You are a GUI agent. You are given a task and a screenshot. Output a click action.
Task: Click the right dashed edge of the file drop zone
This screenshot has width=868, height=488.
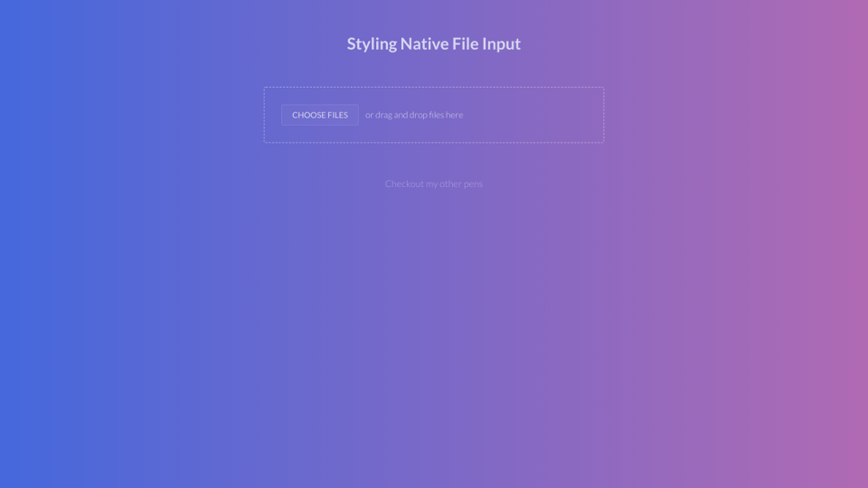(603, 115)
